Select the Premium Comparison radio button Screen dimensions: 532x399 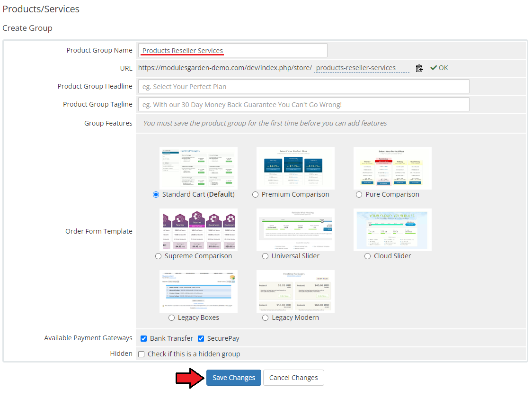pyautogui.click(x=255, y=195)
